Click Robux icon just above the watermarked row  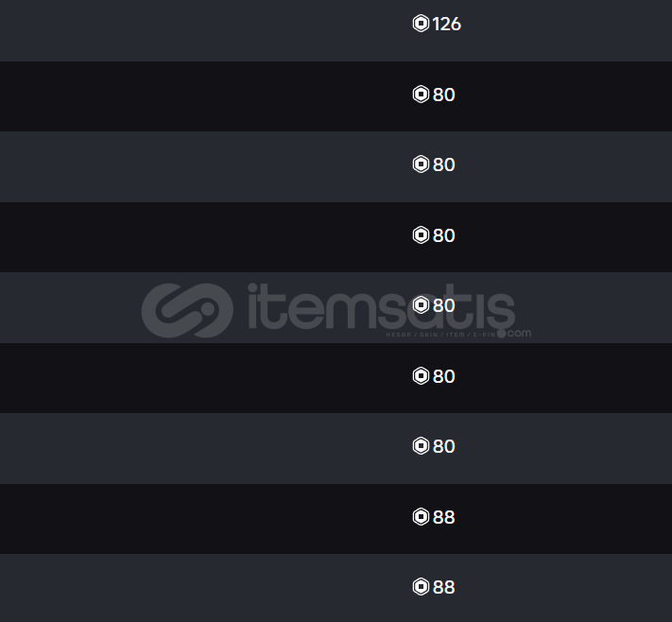[x=421, y=234]
